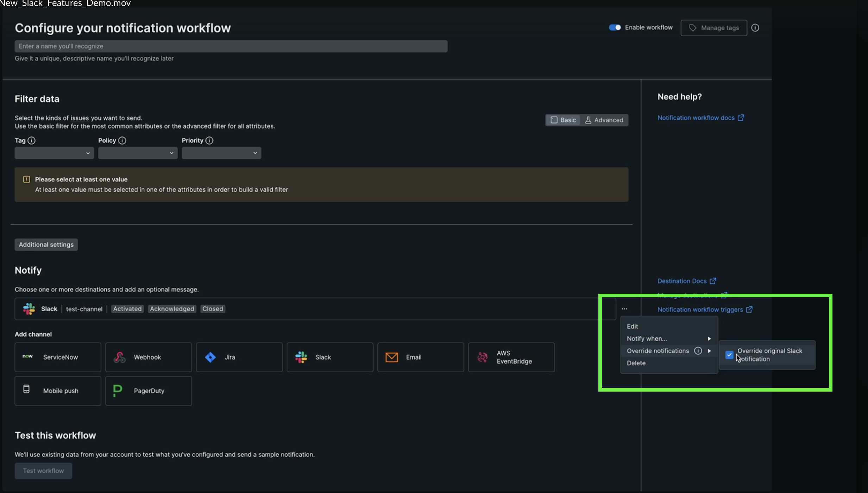Expand the Policy attribute dropdown
Viewport: 868px width, 493px height.
tap(138, 152)
